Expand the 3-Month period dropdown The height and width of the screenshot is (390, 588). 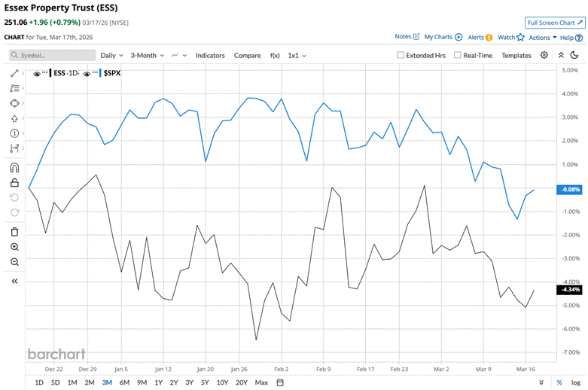click(x=147, y=55)
